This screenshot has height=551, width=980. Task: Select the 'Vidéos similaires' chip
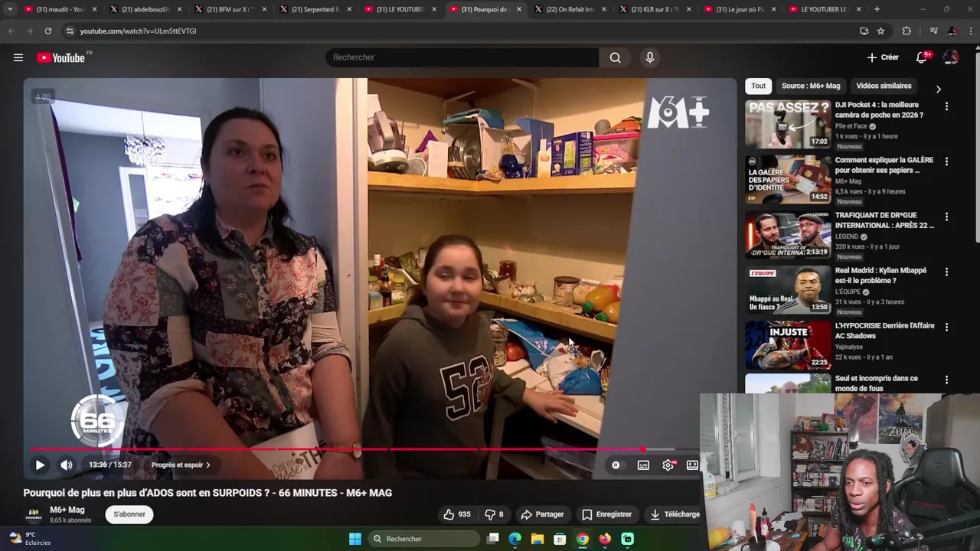point(884,86)
